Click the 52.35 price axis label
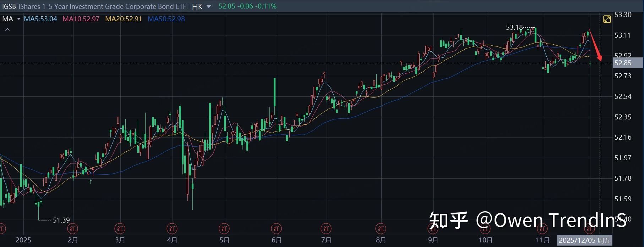The image size is (644, 247). (623, 117)
